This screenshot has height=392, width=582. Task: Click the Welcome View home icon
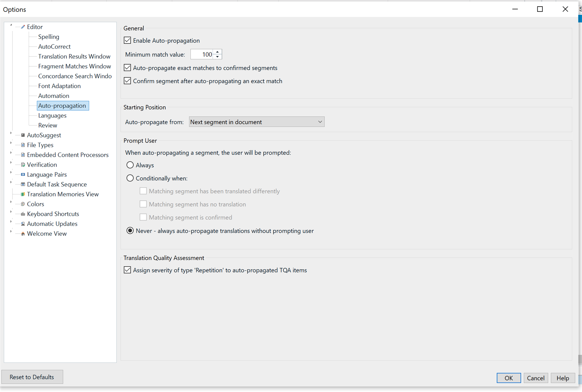point(22,233)
